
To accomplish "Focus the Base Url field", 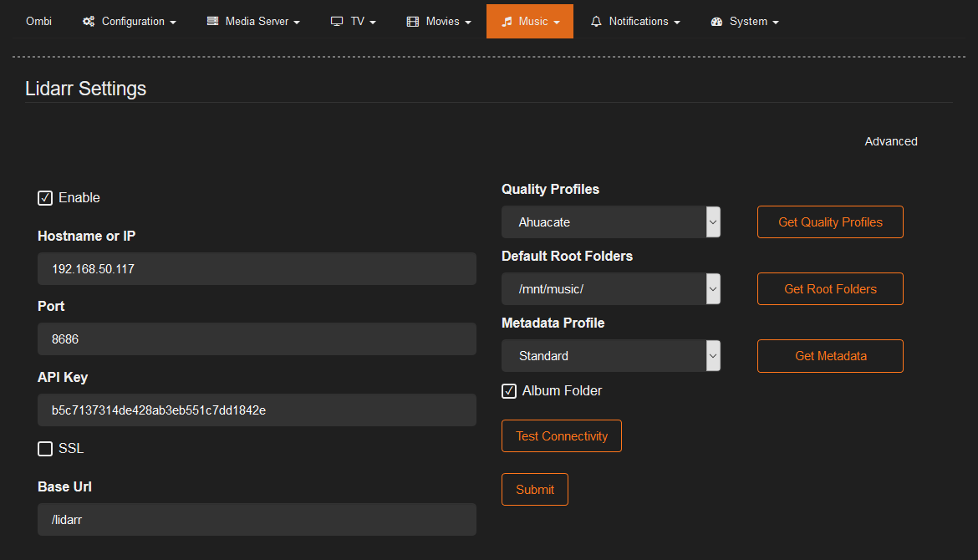I will tap(257, 520).
